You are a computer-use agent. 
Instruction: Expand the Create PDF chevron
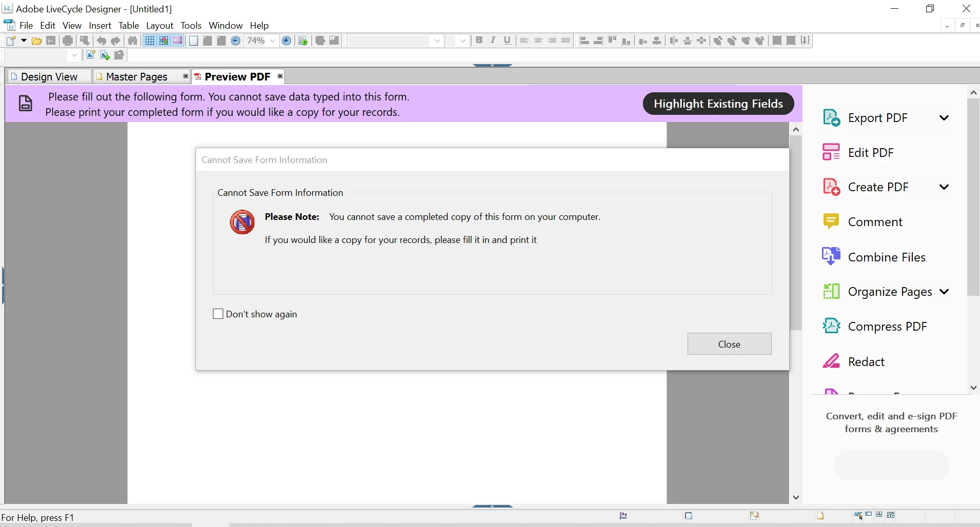click(944, 187)
